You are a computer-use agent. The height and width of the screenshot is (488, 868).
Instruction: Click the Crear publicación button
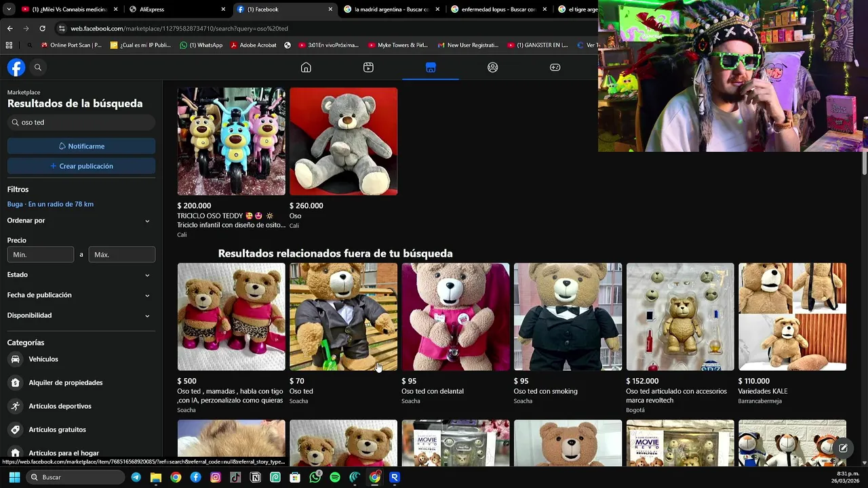pyautogui.click(x=81, y=166)
